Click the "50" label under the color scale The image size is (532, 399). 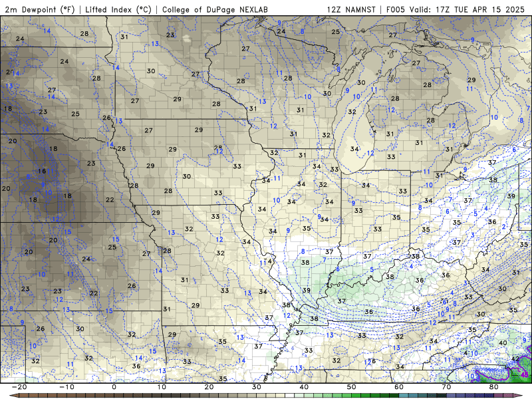(352, 387)
